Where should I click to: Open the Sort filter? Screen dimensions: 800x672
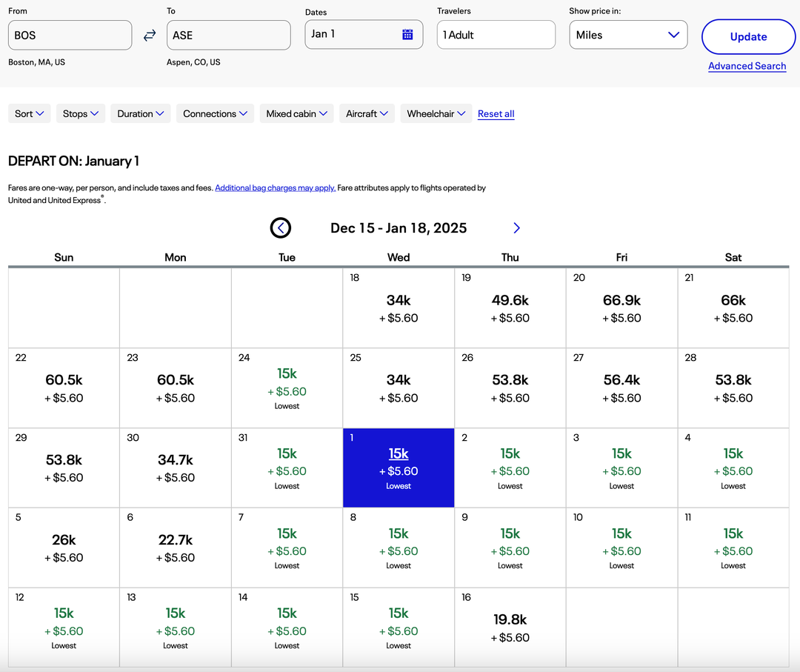[x=29, y=113]
